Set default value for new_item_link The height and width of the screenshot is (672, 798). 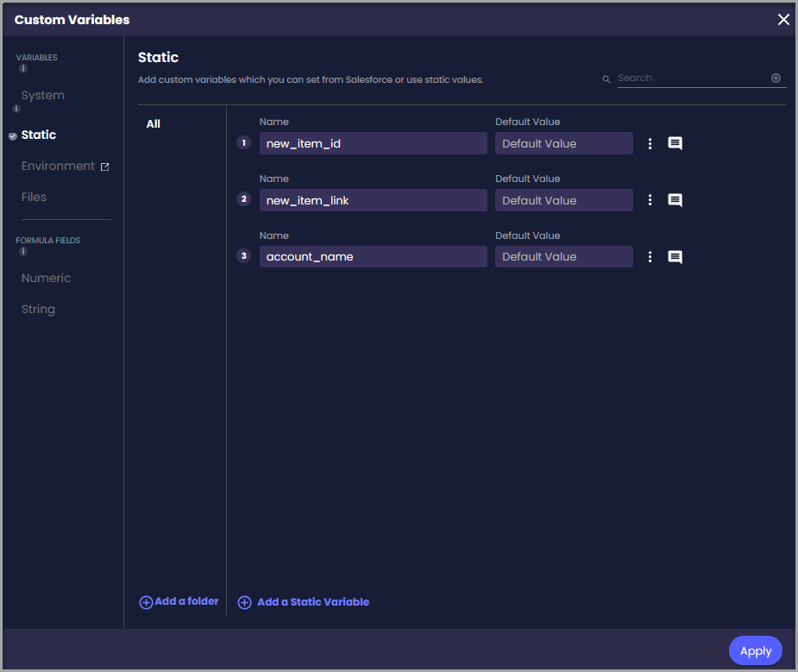[x=564, y=200]
